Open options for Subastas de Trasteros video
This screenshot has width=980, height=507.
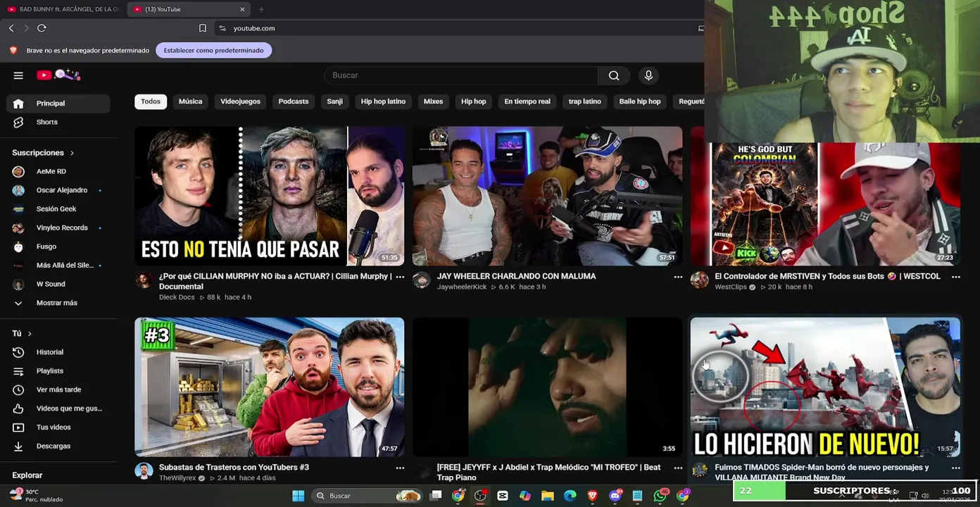(x=400, y=468)
